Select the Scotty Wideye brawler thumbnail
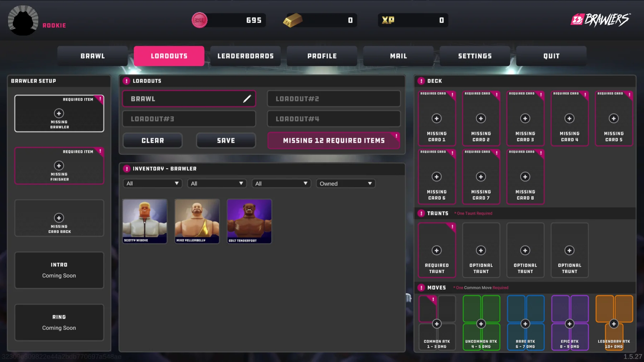 145,221
